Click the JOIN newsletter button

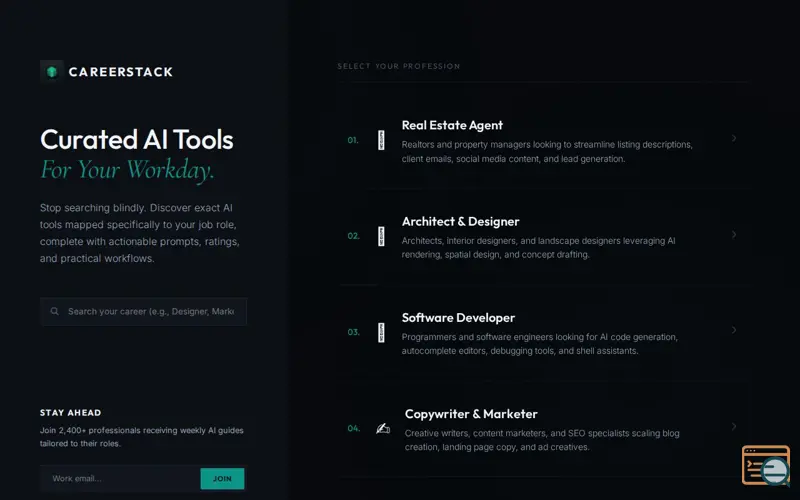[222, 479]
